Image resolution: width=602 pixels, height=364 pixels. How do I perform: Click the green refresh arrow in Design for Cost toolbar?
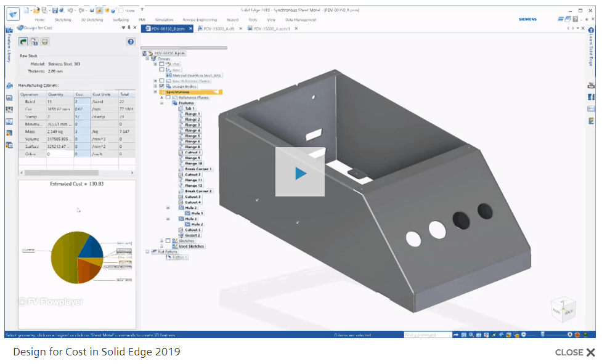pyautogui.click(x=23, y=41)
